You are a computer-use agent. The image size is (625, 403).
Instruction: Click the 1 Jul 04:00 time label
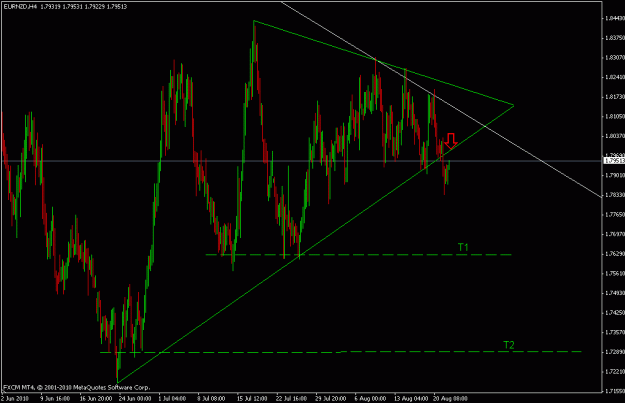click(x=172, y=398)
